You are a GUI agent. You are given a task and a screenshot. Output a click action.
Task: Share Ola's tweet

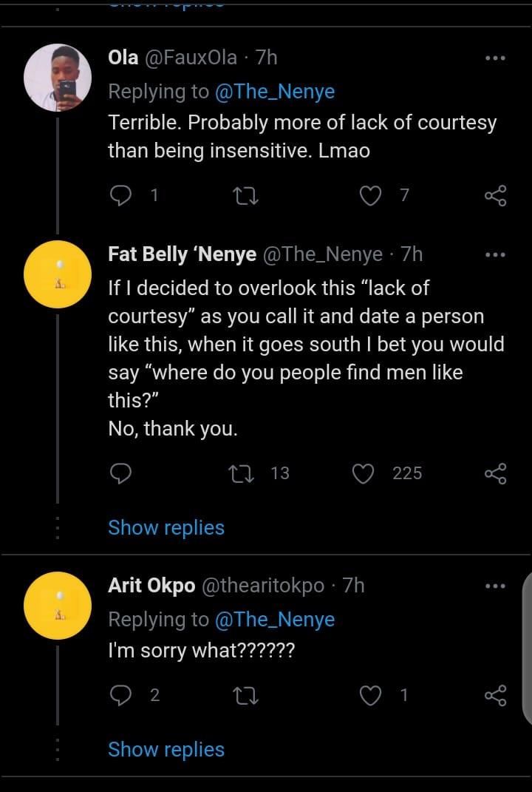tap(495, 195)
